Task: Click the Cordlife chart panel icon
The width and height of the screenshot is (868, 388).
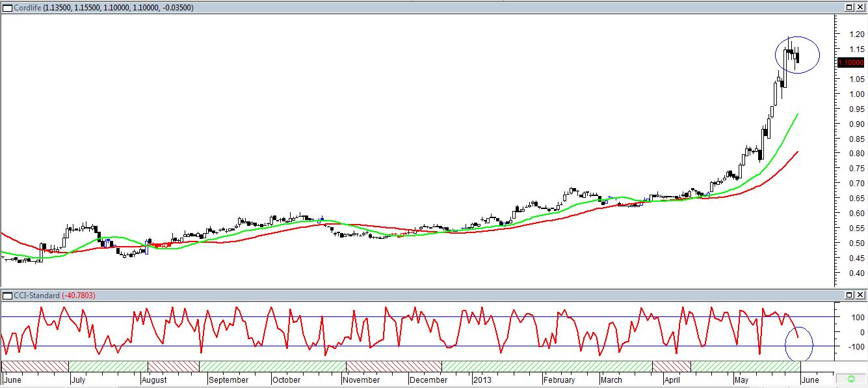Action: tap(7, 7)
